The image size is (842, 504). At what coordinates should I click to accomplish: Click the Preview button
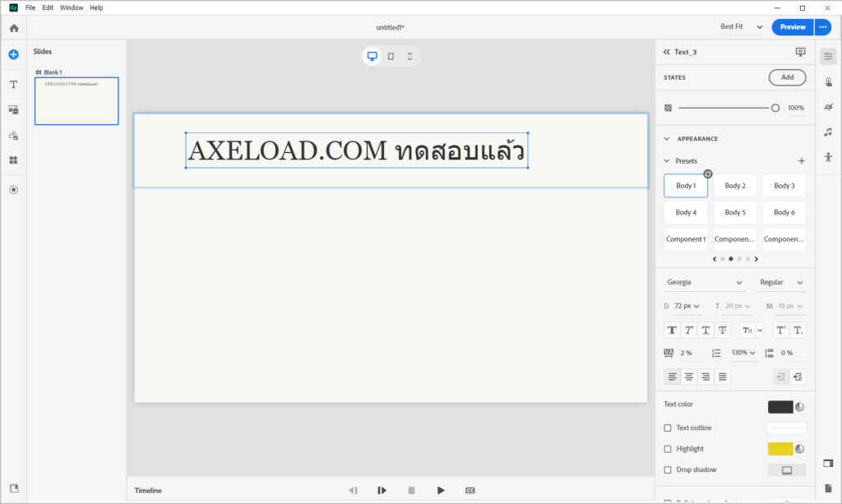[x=793, y=27]
